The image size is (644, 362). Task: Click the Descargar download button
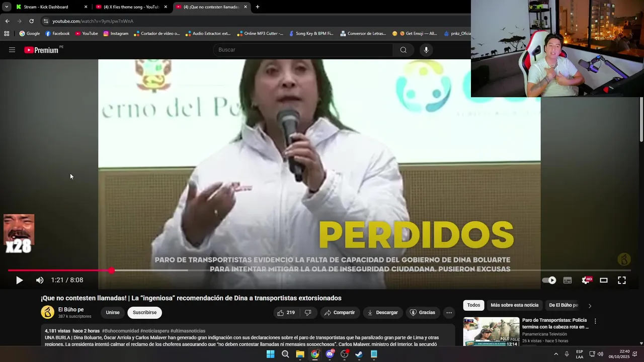click(383, 313)
